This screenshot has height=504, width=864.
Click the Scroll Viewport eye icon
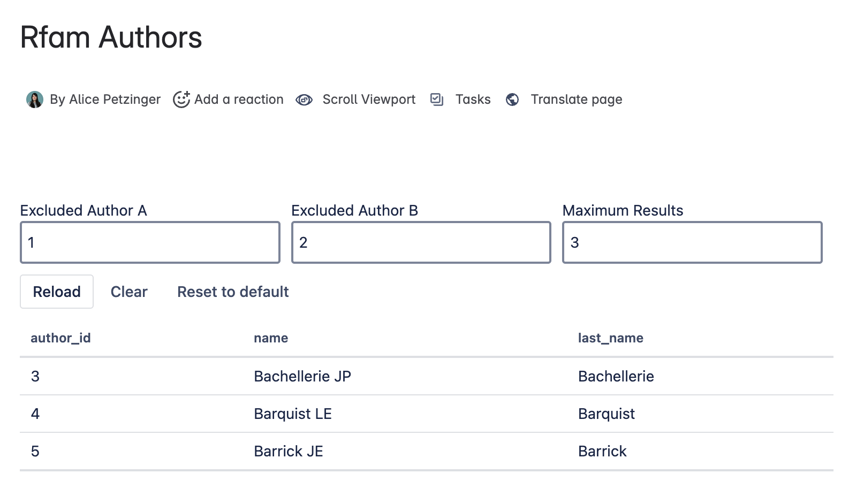(304, 100)
